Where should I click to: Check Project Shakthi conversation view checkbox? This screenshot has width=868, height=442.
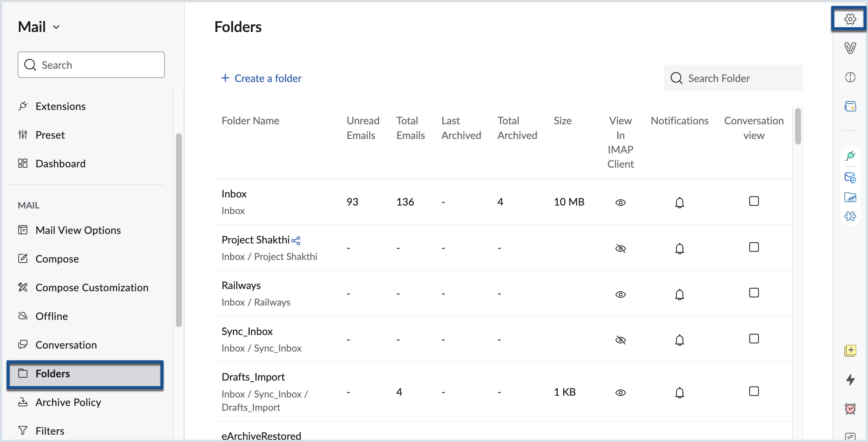click(x=754, y=247)
